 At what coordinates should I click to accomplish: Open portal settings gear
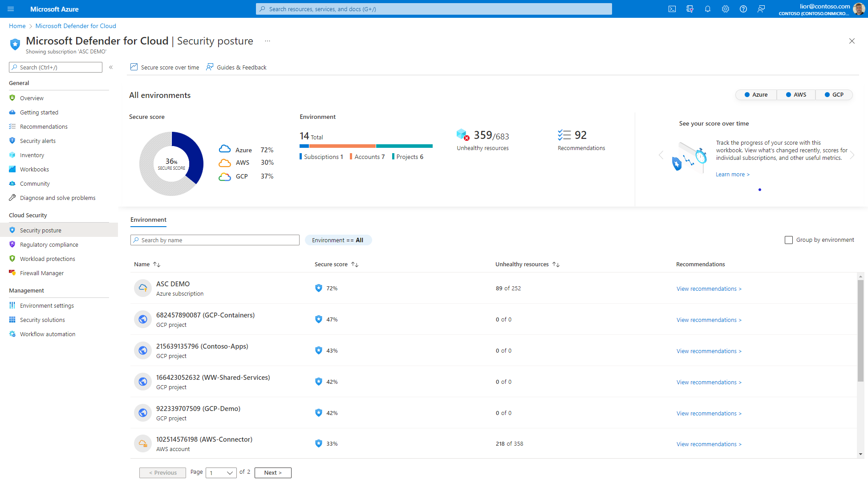point(726,9)
